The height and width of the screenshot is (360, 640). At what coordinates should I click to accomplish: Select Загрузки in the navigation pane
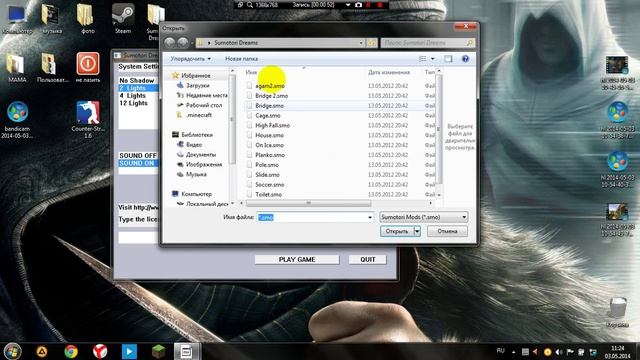point(198,86)
